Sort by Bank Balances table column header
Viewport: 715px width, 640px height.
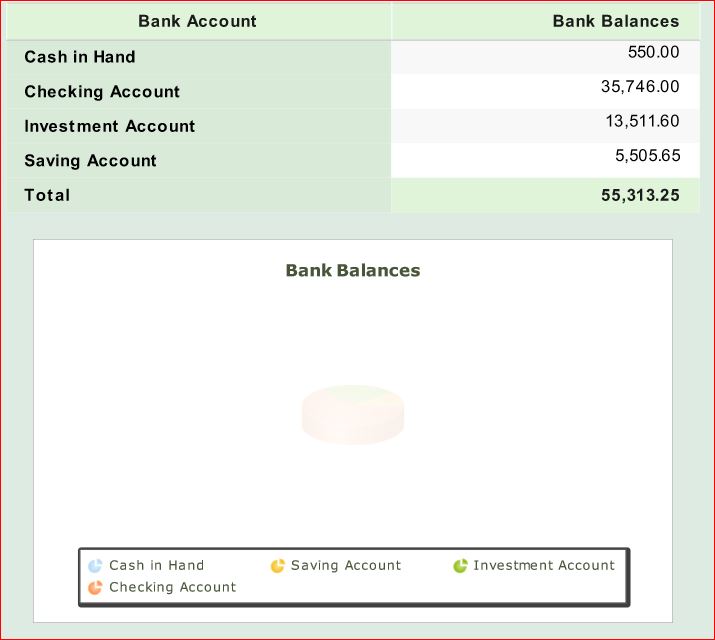click(615, 21)
